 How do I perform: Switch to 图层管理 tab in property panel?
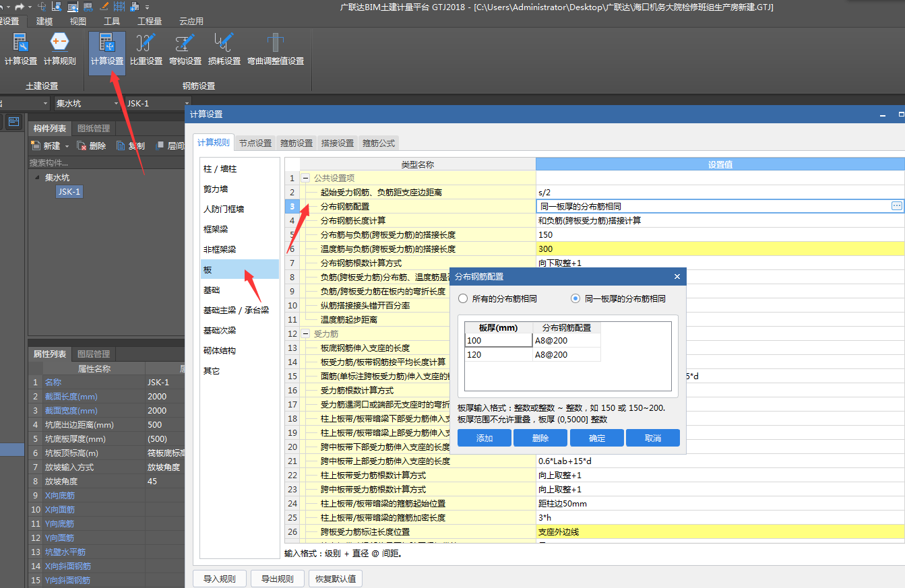[x=94, y=354]
